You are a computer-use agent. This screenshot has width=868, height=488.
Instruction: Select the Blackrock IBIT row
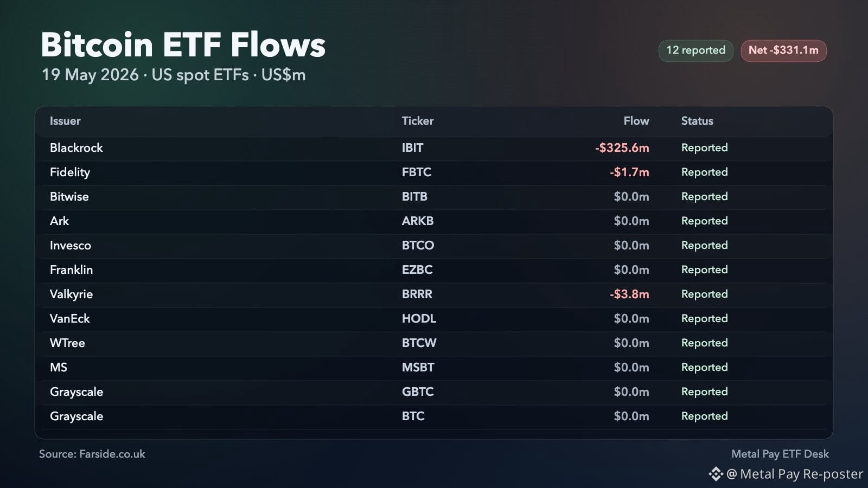coord(434,148)
